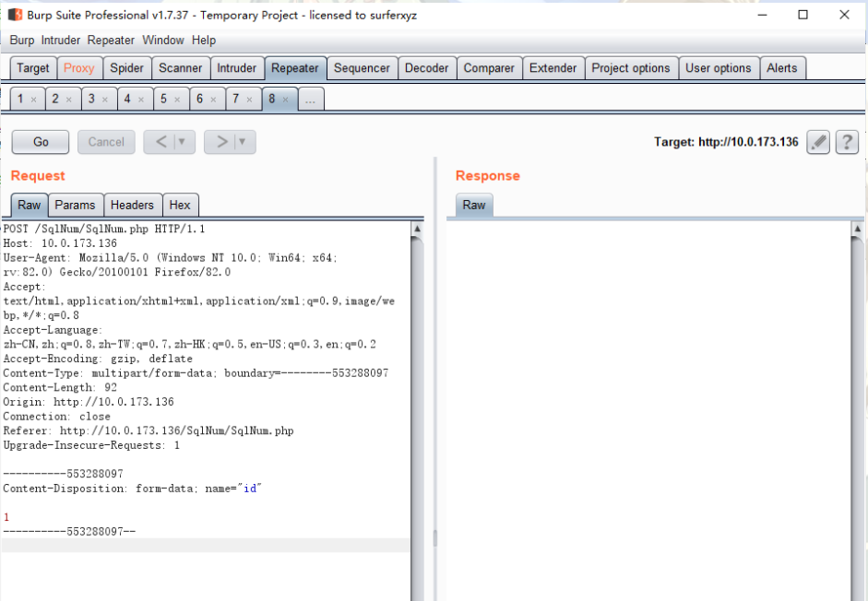Viewport: 868px width, 601px height.
Task: Open the Project options tab
Action: coord(631,68)
